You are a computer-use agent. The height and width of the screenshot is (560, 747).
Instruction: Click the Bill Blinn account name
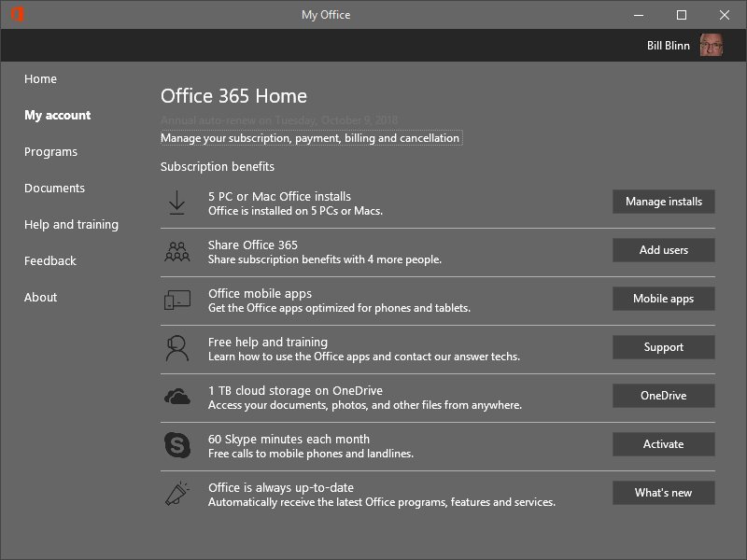point(668,46)
